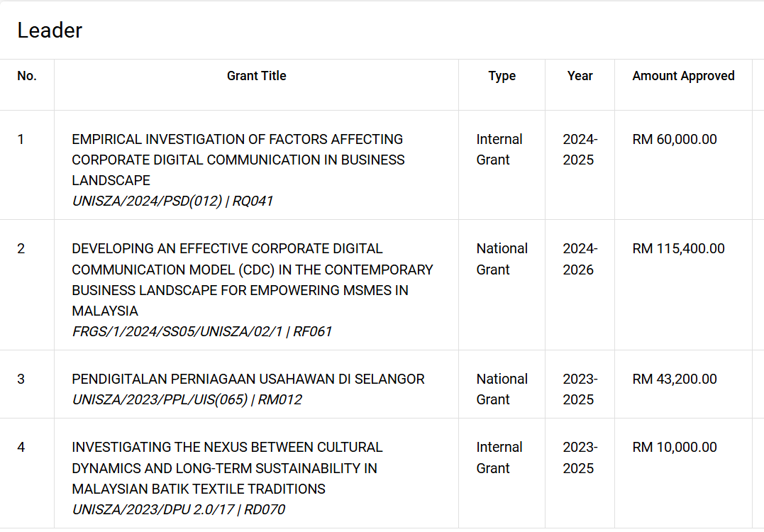Open Pendigitalan Perniagaan Usahawan di Selangor grant
Image resolution: width=764 pixels, height=532 pixels.
tap(248, 379)
